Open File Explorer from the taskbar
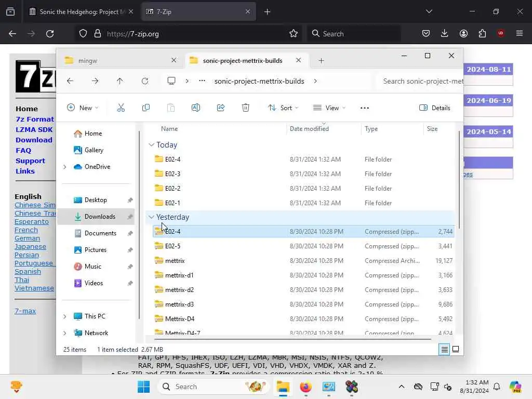The image size is (532, 399). [283, 387]
